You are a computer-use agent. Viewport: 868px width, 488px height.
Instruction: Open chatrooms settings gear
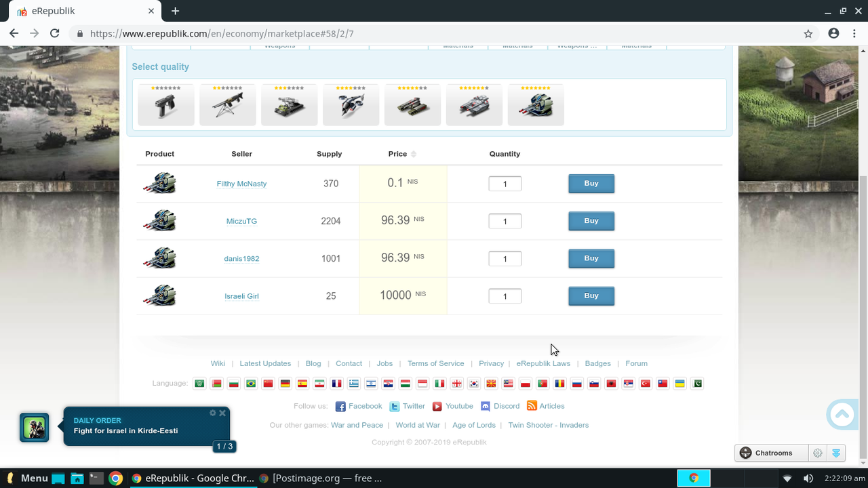tap(818, 453)
